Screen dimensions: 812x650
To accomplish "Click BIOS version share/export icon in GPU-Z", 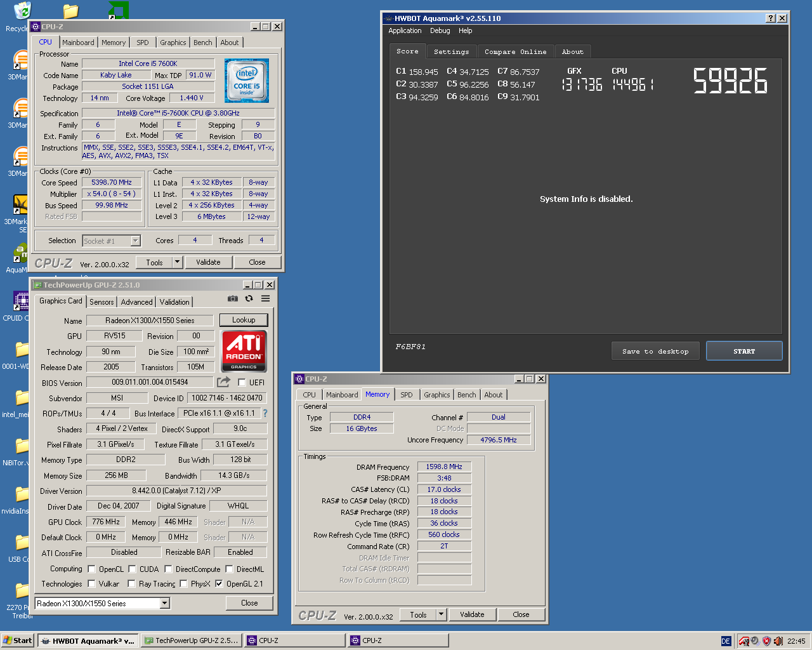I will click(223, 382).
